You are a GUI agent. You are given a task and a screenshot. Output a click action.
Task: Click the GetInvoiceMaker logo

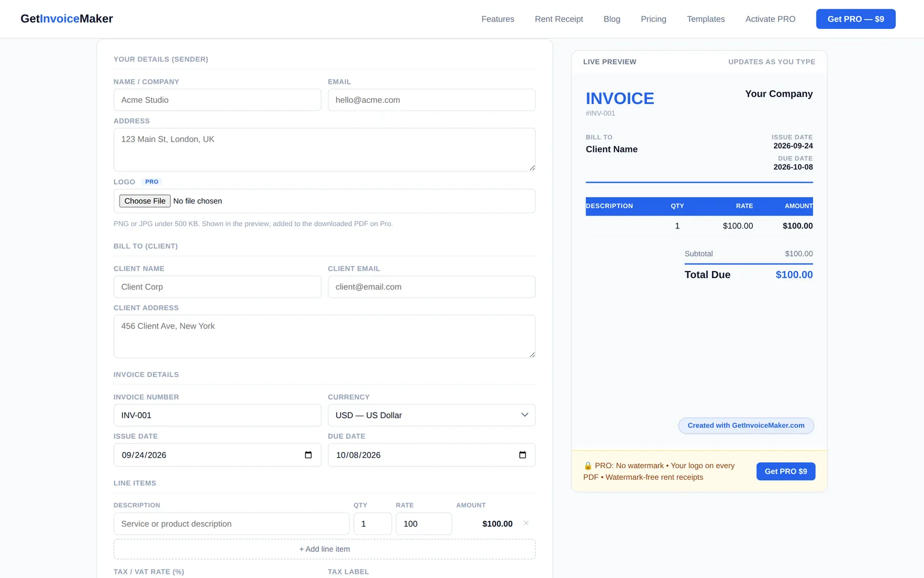point(67,18)
